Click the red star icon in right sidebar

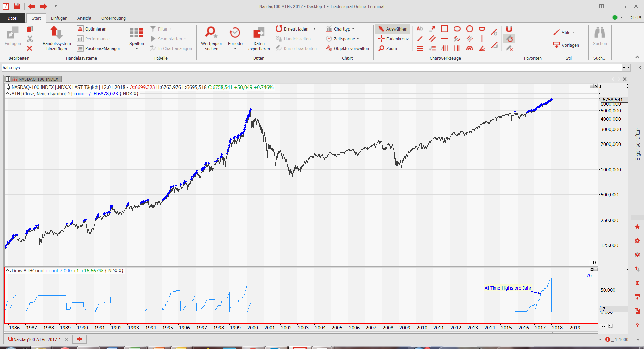[x=637, y=227]
